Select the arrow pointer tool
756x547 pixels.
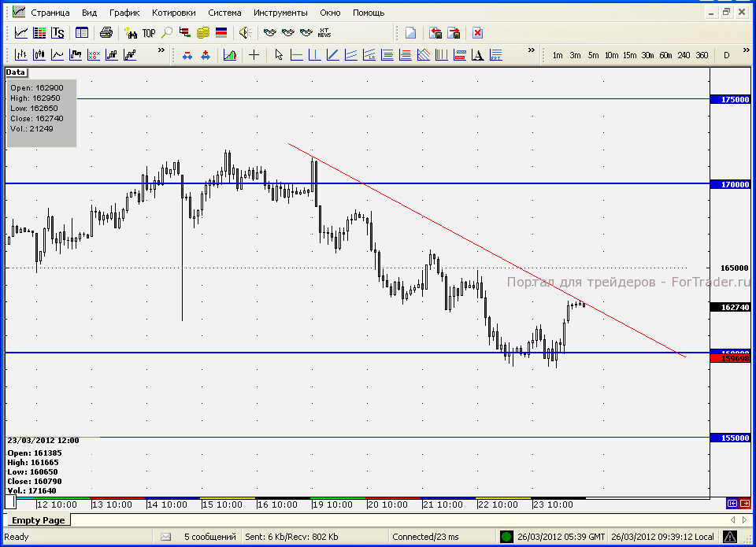(x=278, y=55)
